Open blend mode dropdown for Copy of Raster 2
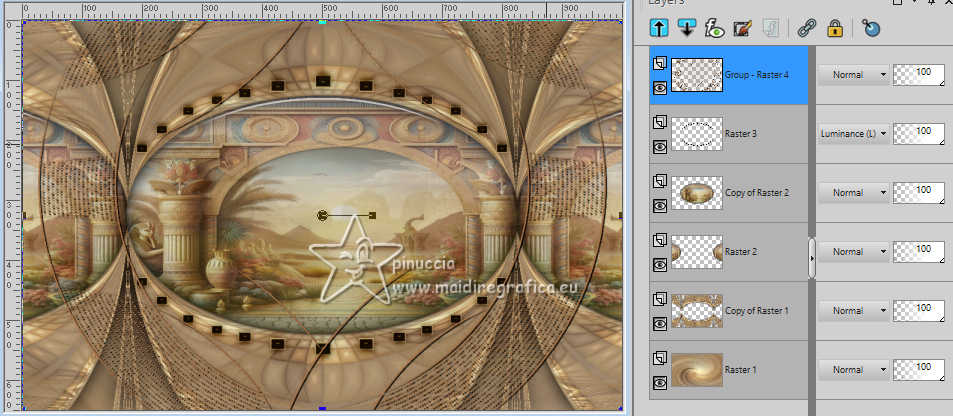The height and width of the screenshot is (416, 953). 853,193
